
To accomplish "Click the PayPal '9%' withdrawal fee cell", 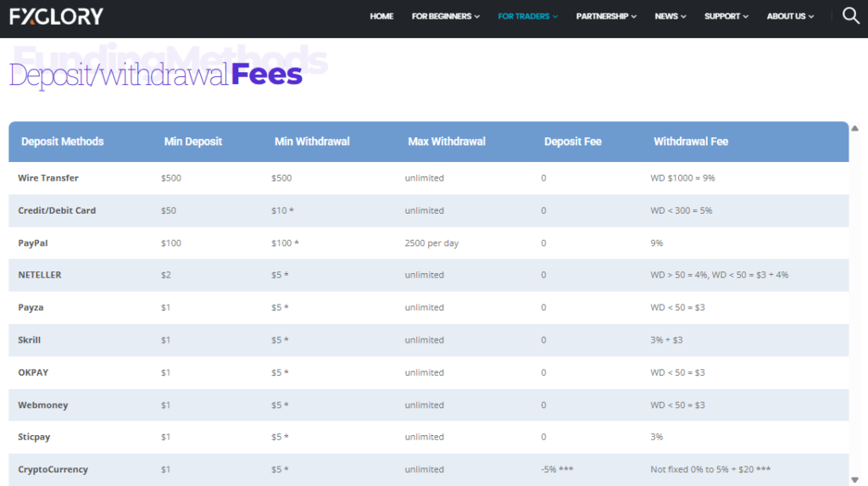I will coord(657,243).
